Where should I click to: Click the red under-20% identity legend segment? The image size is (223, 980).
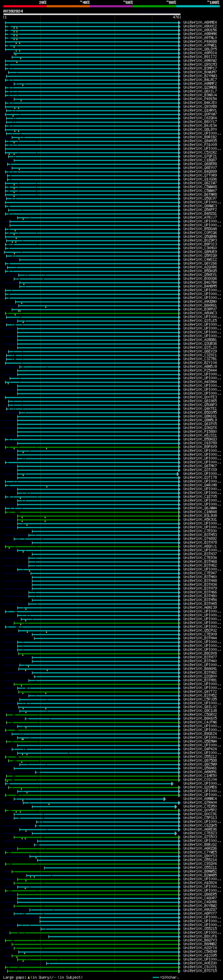coord(25,6)
